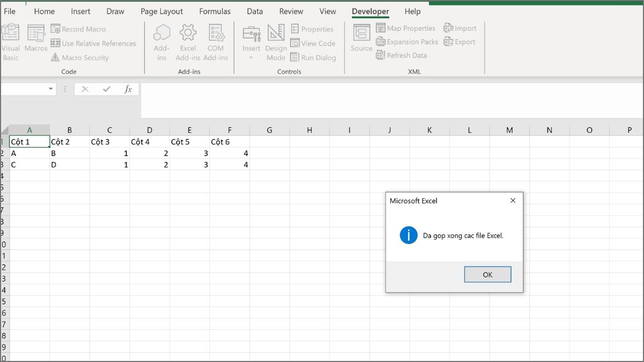This screenshot has width=644, height=362.
Task: Select the Developer tab
Action: click(x=370, y=11)
